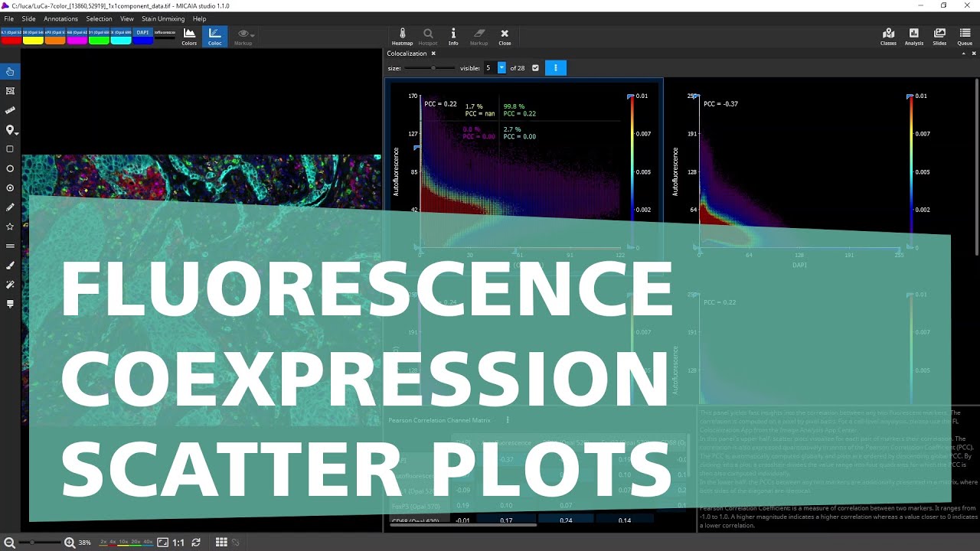Image resolution: width=980 pixels, height=551 pixels.
Task: Select 2x magnification preset
Action: (103, 543)
